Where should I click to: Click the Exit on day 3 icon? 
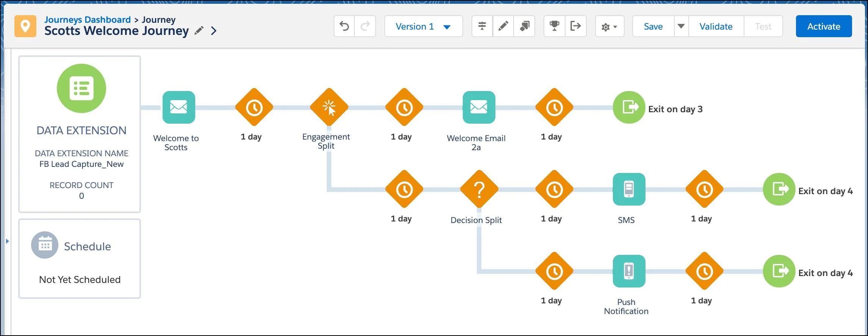click(x=629, y=107)
